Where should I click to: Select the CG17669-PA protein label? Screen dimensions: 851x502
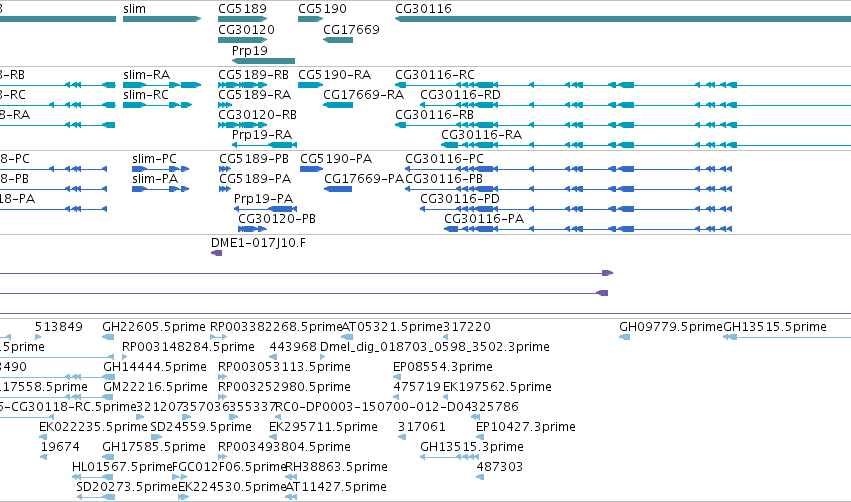point(364,179)
